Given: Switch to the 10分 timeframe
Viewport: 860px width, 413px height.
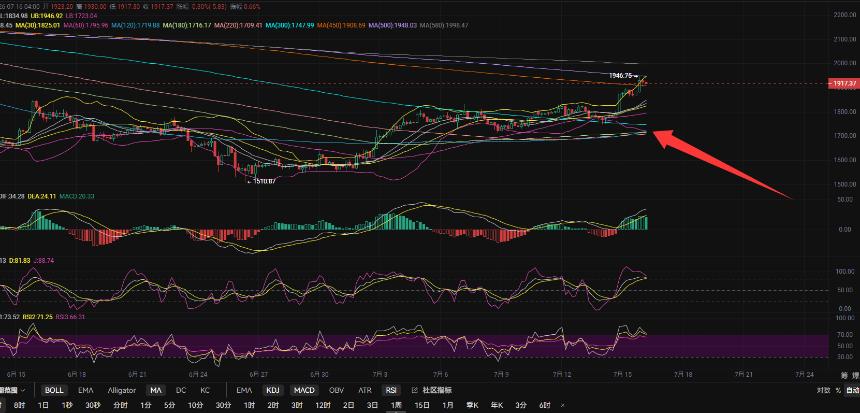Looking at the screenshot, I should (195, 405).
